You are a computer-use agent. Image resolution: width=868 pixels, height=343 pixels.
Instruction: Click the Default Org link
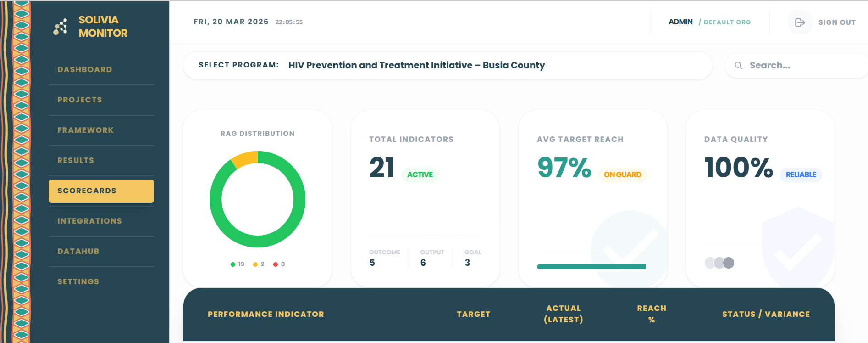727,22
